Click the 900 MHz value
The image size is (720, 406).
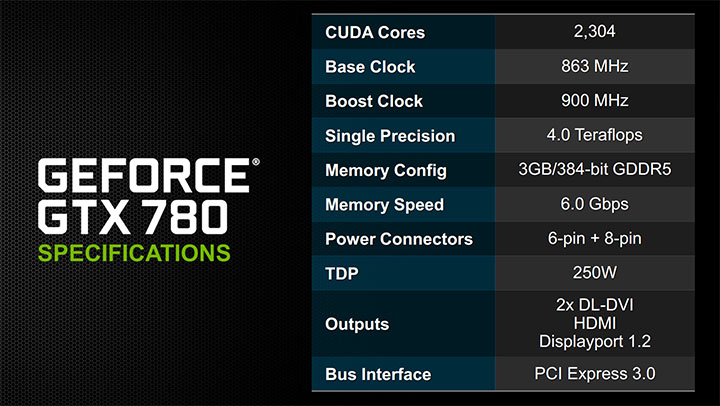click(594, 101)
